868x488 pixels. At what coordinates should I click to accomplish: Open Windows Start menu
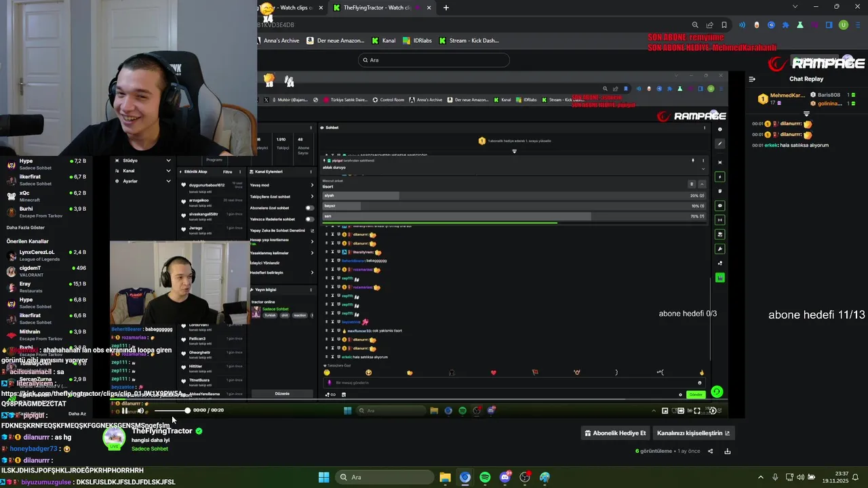(x=324, y=477)
